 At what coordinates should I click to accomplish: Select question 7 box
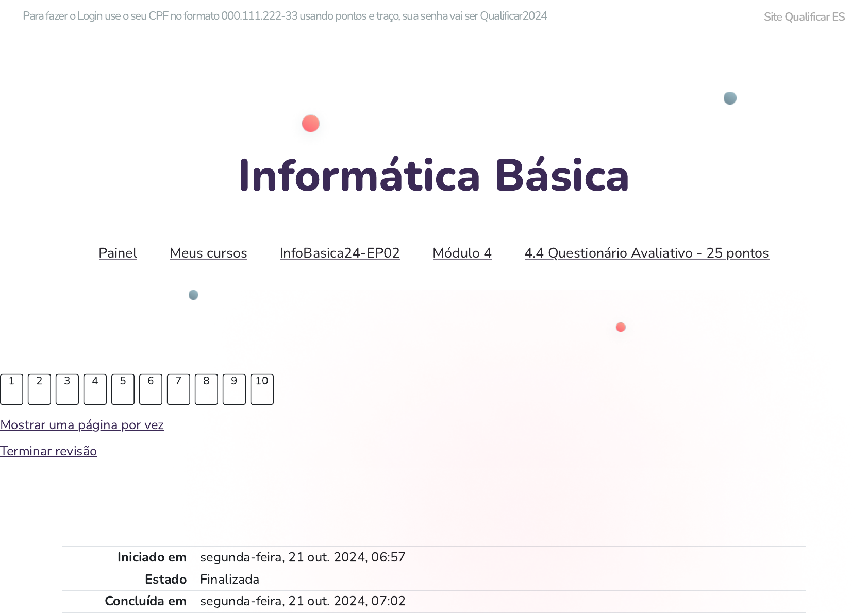pyautogui.click(x=178, y=389)
